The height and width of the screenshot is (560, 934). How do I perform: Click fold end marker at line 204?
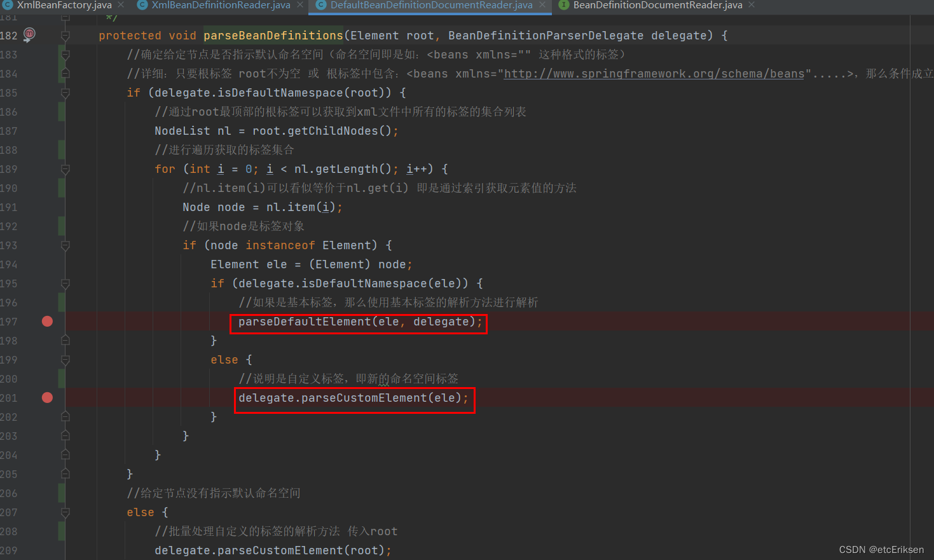pyautogui.click(x=65, y=455)
